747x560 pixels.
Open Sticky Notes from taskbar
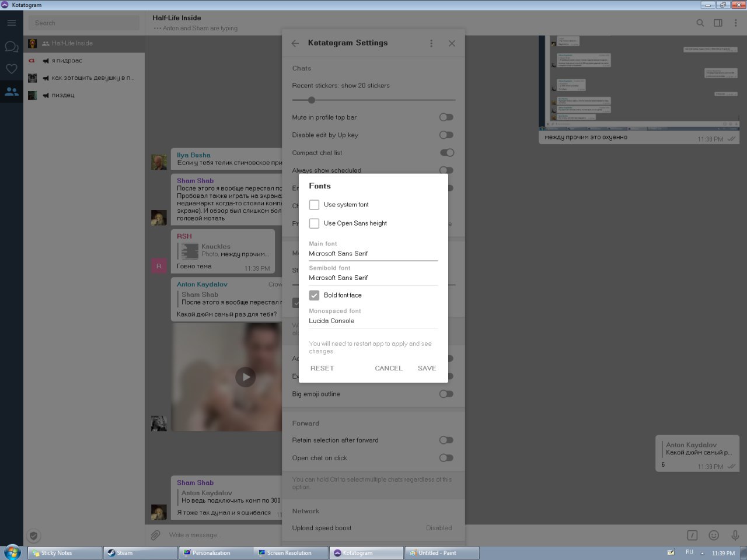tap(65, 553)
